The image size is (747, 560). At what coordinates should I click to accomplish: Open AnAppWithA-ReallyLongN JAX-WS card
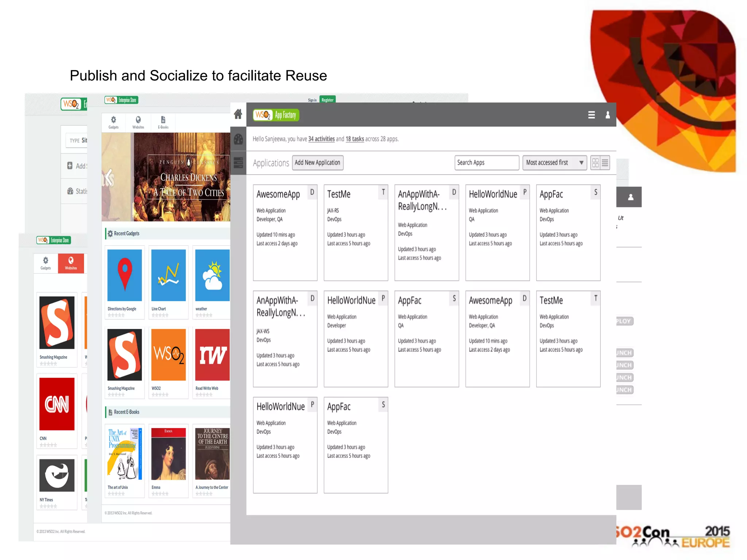click(285, 339)
